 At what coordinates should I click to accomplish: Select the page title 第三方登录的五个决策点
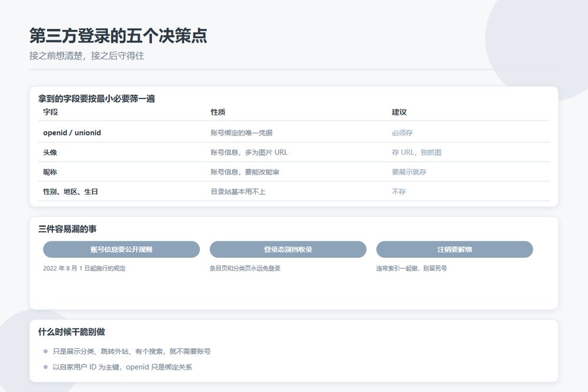click(118, 36)
